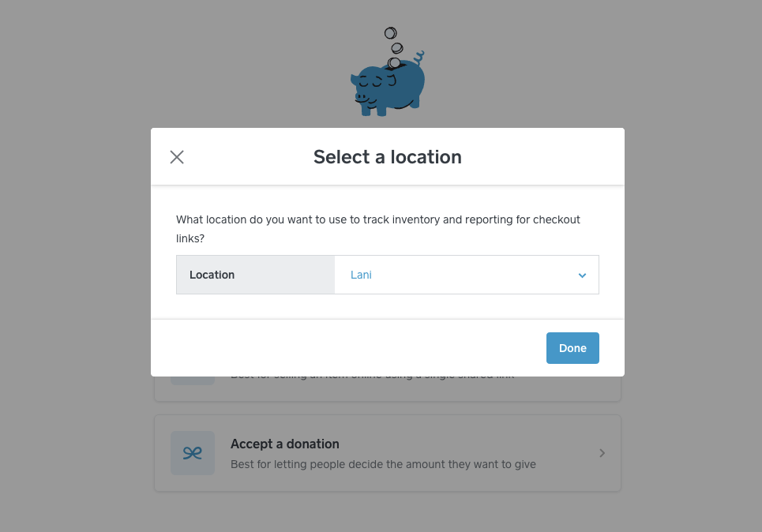
Task: Click the Done button
Action: pos(572,347)
